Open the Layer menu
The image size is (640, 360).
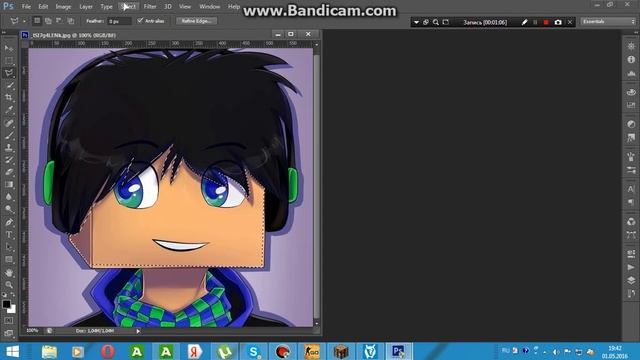point(86,7)
